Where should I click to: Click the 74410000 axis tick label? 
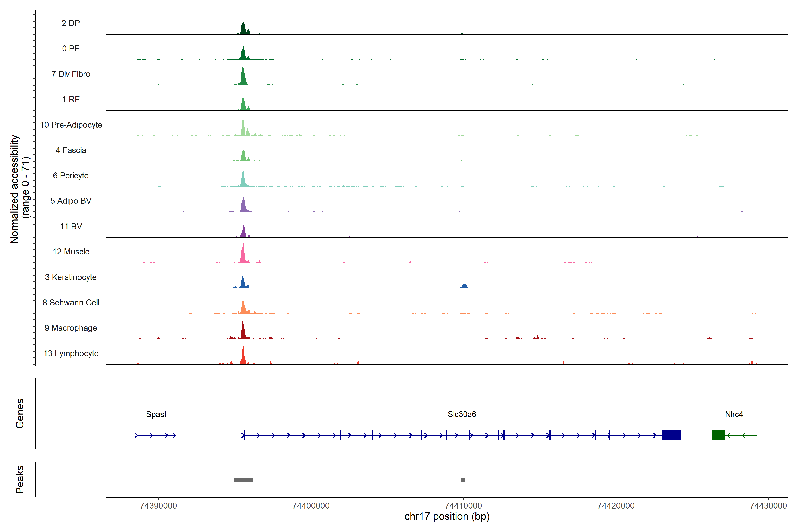(463, 506)
